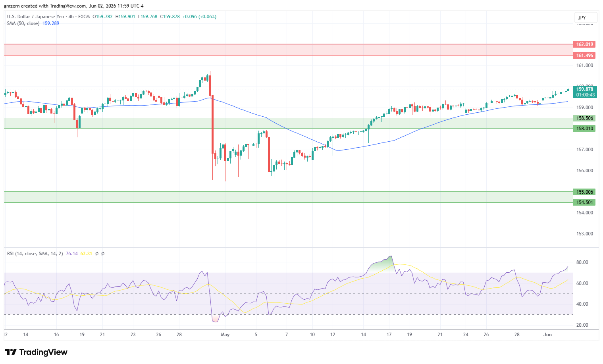The image size is (603, 364).
Task: Click the 158.506 green price label
Action: (x=585, y=118)
